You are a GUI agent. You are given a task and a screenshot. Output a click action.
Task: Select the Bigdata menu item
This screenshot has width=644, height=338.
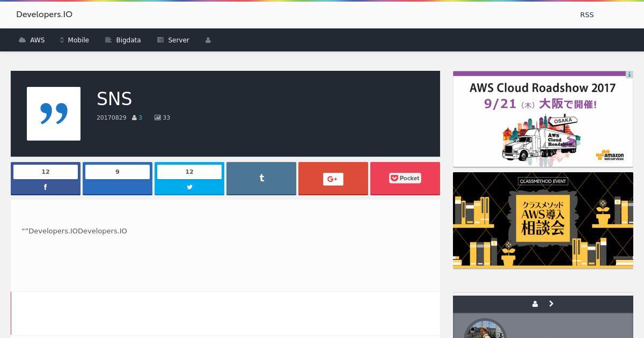tap(123, 40)
